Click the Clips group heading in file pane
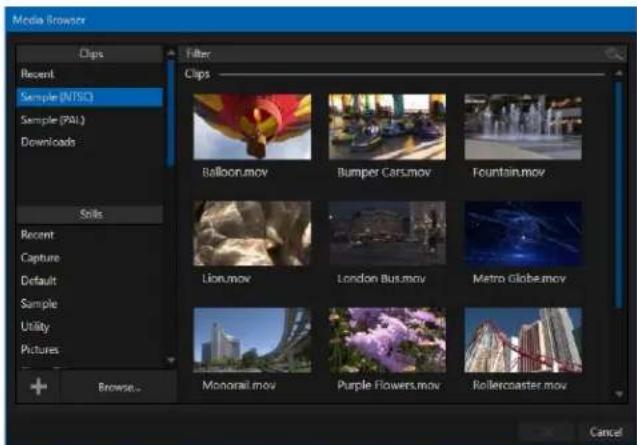 (197, 74)
